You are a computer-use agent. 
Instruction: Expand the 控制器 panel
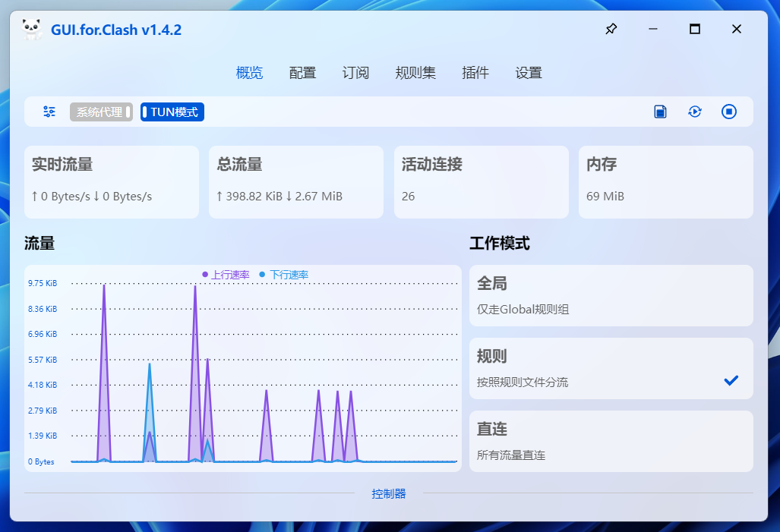coord(389,494)
